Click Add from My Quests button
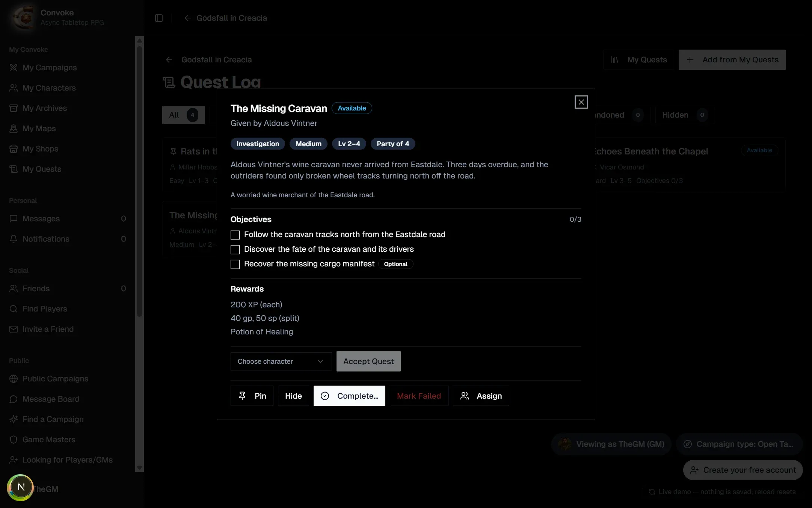812x508 pixels. pos(732,60)
